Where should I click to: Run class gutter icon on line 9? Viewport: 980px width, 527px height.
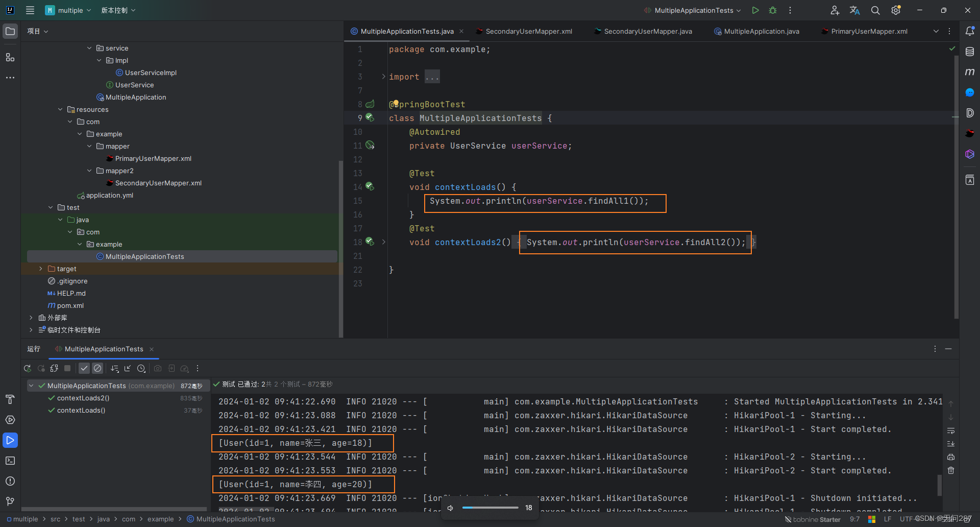click(370, 118)
